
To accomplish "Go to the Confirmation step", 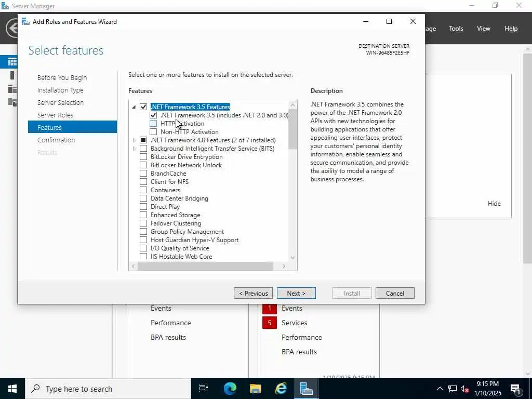I will 56,140.
